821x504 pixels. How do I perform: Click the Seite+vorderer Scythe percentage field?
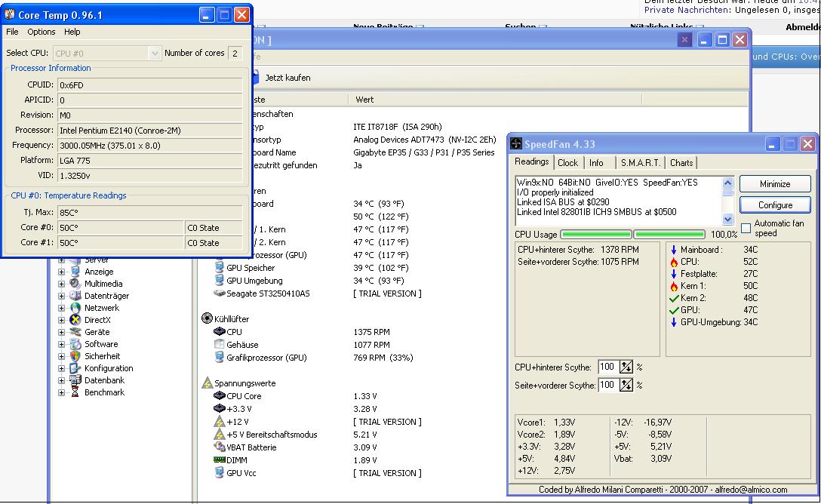pos(609,386)
